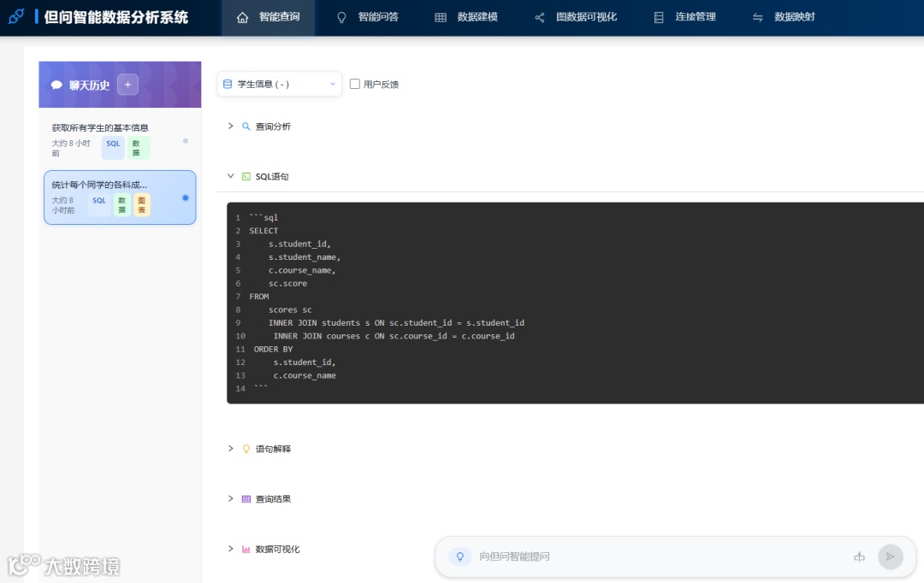924x583 pixels.
Task: Click green 数据 tag under 统计每个同学 item
Action: click(x=122, y=204)
